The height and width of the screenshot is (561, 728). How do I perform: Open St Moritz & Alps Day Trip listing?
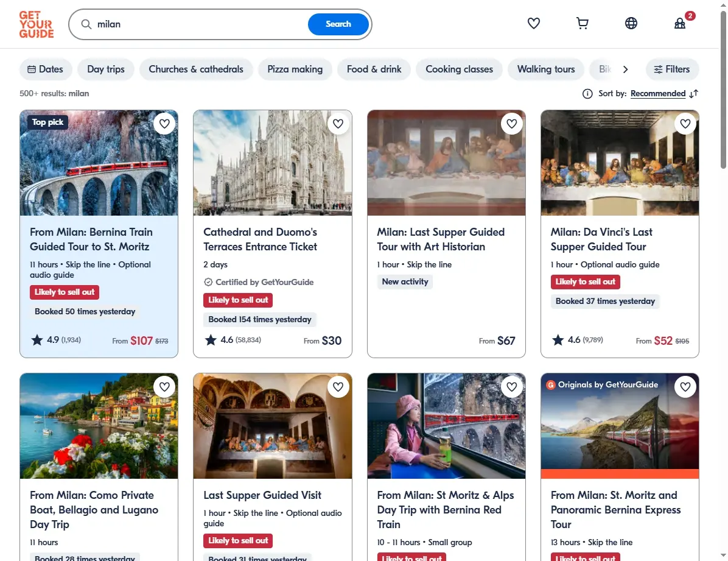[x=445, y=510]
